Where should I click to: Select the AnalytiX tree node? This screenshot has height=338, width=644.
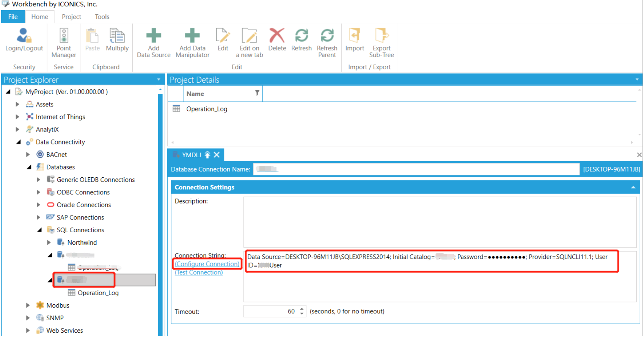(x=47, y=129)
